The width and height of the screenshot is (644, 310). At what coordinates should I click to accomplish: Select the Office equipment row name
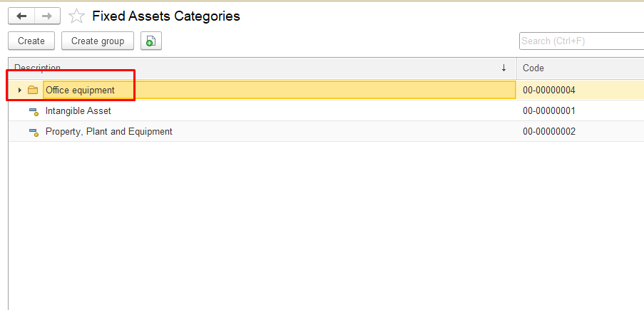click(80, 91)
